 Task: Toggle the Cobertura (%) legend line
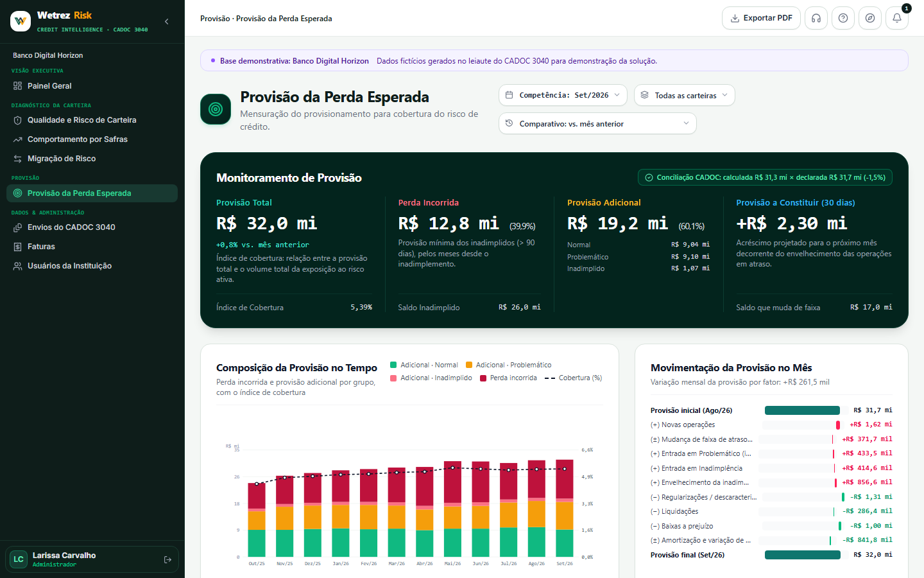coord(574,378)
